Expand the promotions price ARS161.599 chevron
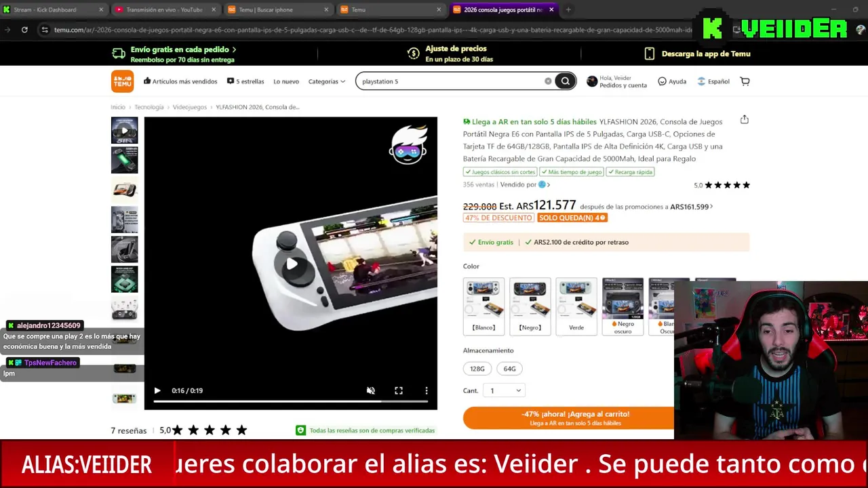 (711, 207)
